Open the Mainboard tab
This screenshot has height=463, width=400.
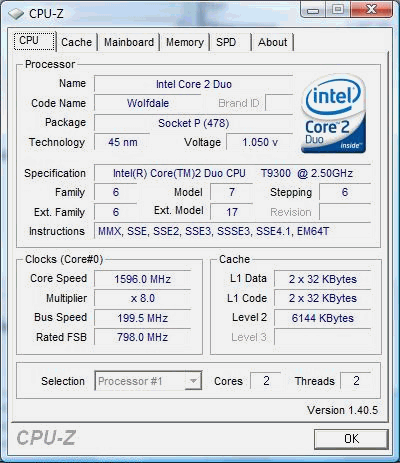(x=129, y=42)
